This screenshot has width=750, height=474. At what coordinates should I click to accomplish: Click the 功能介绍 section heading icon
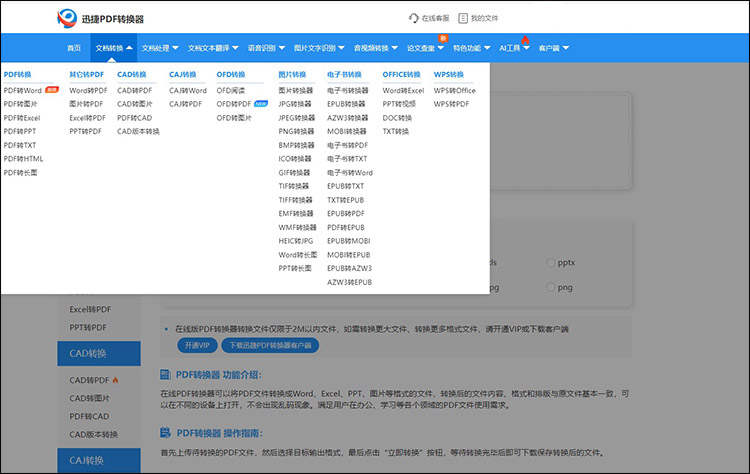point(165,375)
